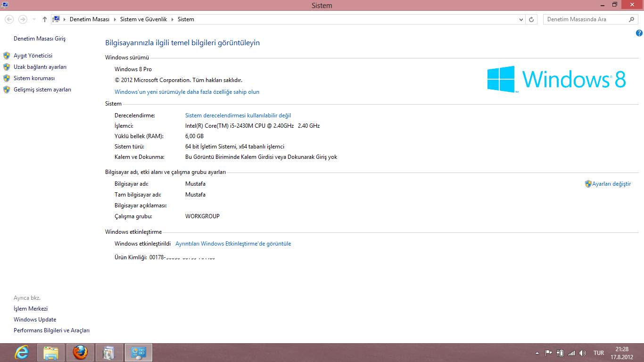This screenshot has height=362, width=644.
Task: Open the address bar history dropdown
Action: [x=521, y=19]
